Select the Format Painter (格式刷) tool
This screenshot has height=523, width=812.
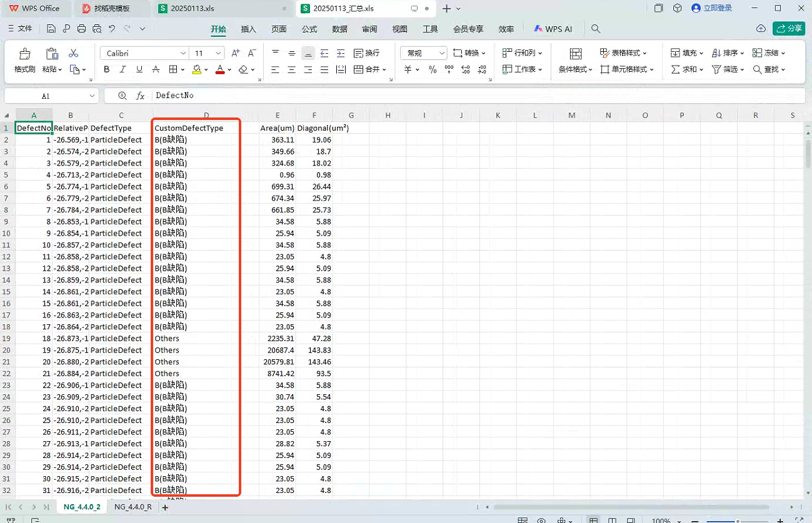point(24,61)
